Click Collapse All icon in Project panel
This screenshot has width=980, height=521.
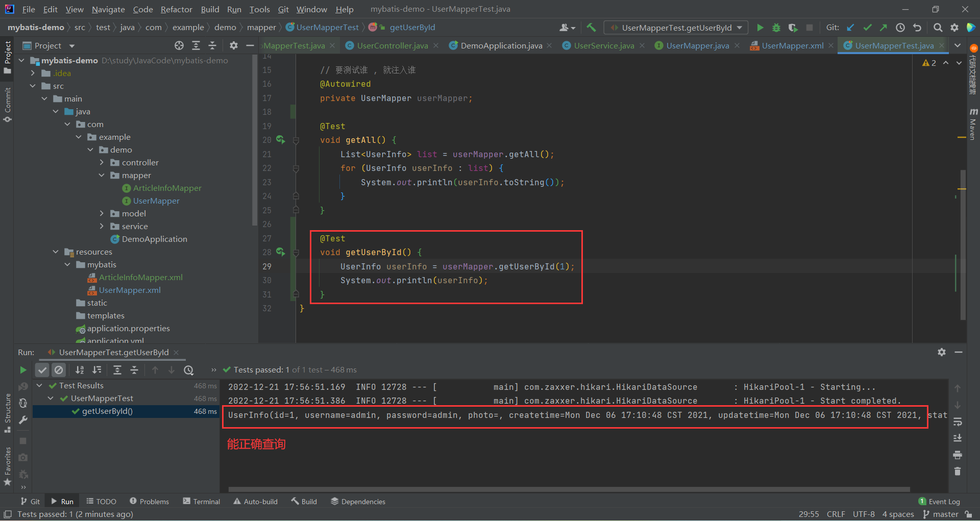[212, 45]
